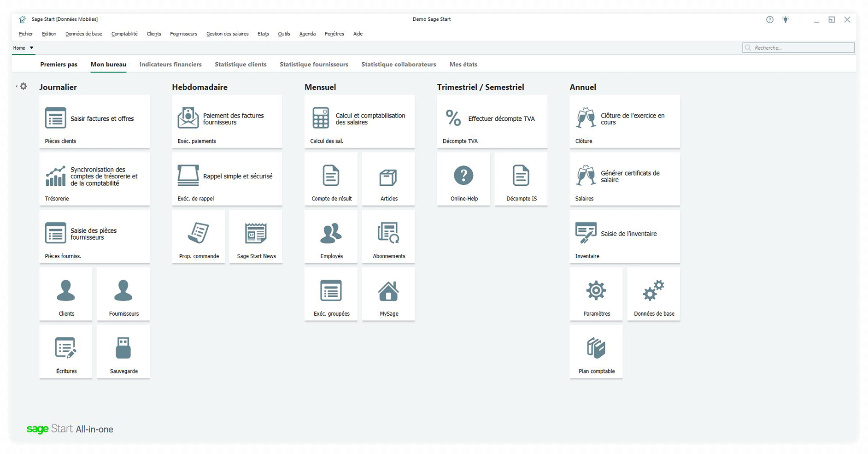This screenshot has height=454, width=868.
Task: Click the lightbulb icon in title bar
Action: 786,19
